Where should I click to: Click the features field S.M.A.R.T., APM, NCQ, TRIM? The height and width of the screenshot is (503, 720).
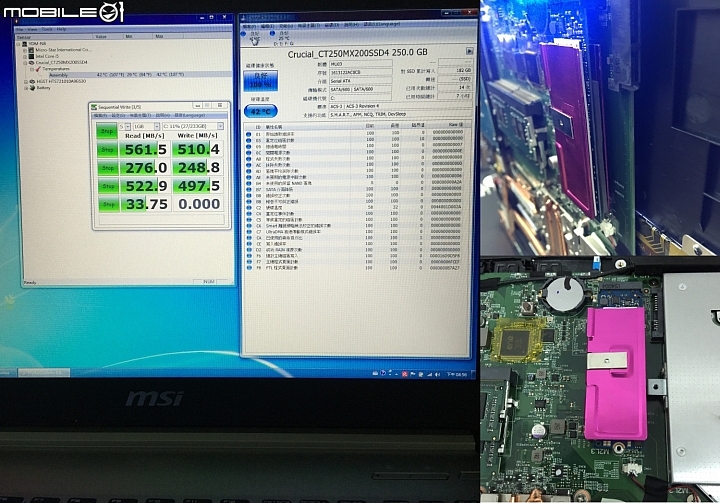400,114
